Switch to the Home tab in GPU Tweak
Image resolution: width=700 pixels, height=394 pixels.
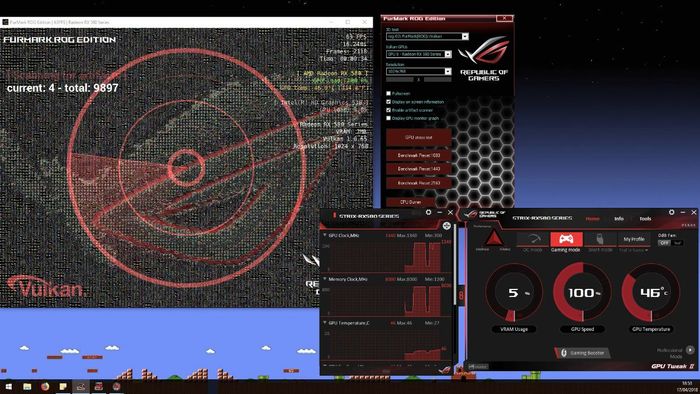pos(593,219)
